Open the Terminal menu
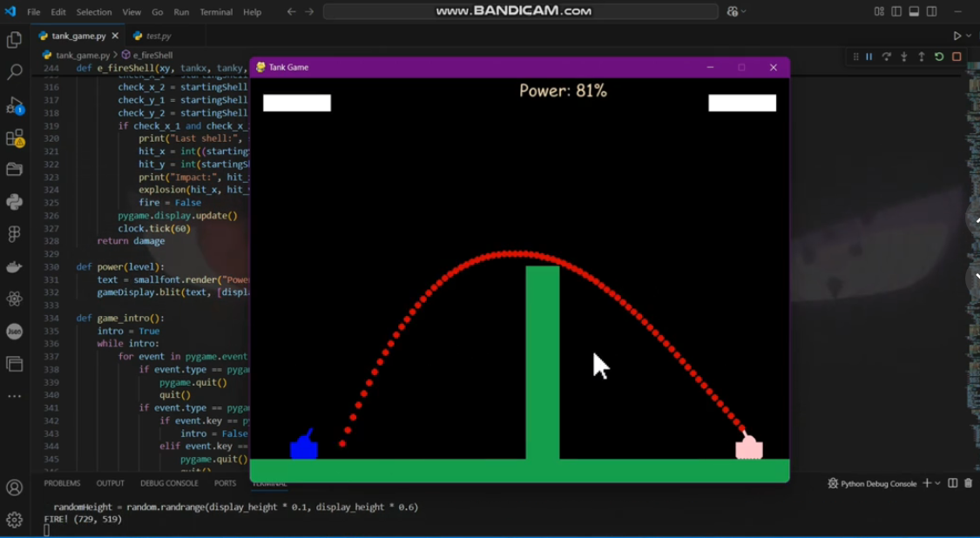 [216, 12]
